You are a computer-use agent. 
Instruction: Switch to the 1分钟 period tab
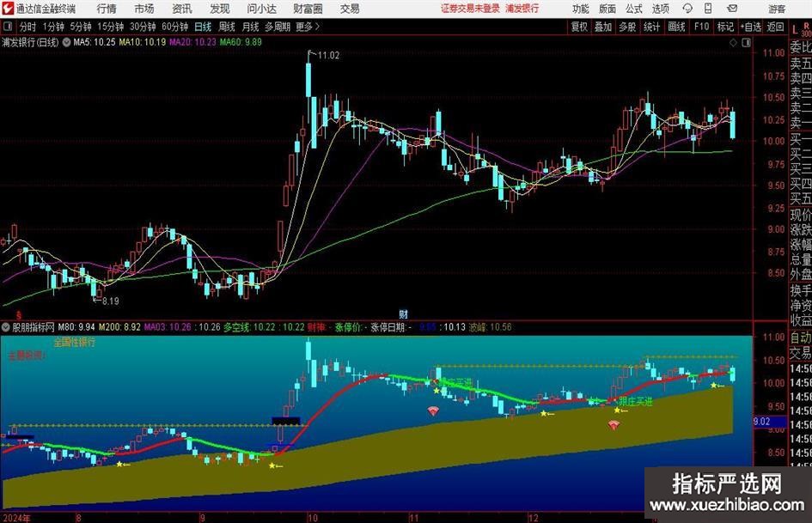point(52,27)
